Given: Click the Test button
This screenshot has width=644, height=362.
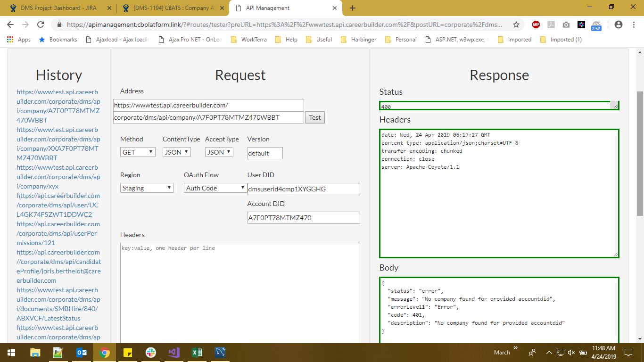Looking at the screenshot, I should [315, 117].
